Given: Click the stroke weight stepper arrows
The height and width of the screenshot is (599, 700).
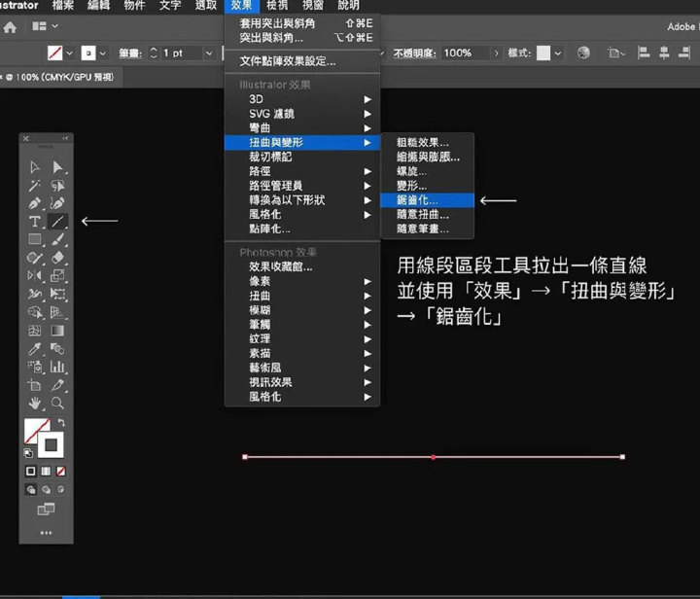Looking at the screenshot, I should pos(154,53).
